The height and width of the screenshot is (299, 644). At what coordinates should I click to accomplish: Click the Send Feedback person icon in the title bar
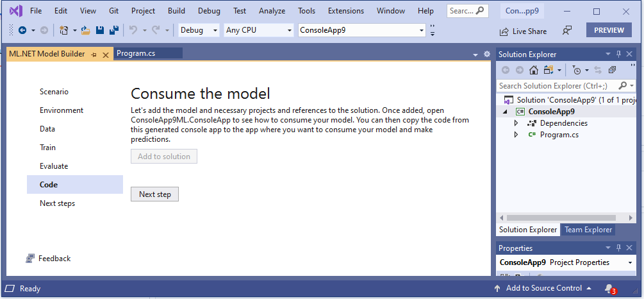567,31
